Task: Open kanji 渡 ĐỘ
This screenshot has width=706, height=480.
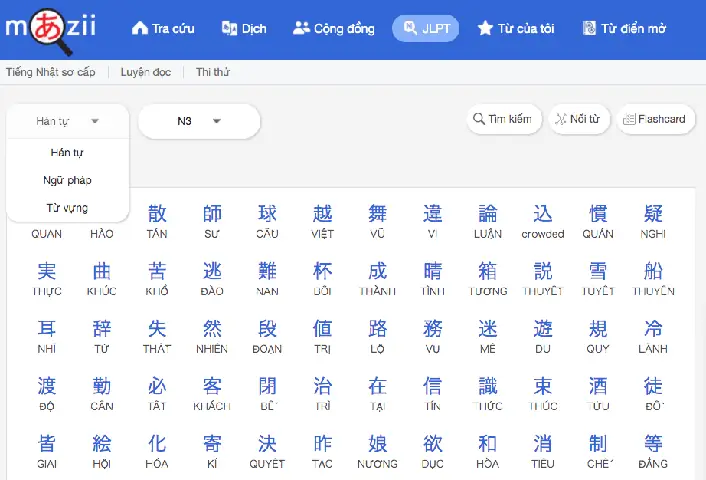Action: point(47,394)
